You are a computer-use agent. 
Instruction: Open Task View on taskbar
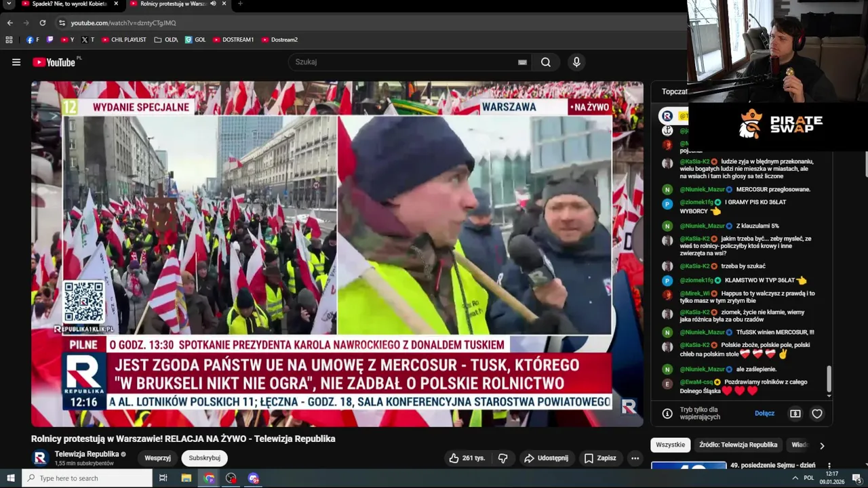pyautogui.click(x=163, y=478)
